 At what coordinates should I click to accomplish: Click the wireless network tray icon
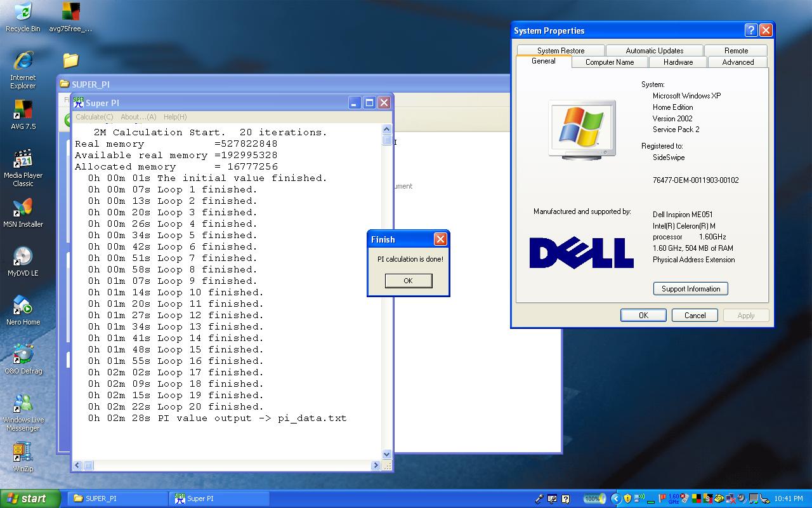pyautogui.click(x=639, y=498)
